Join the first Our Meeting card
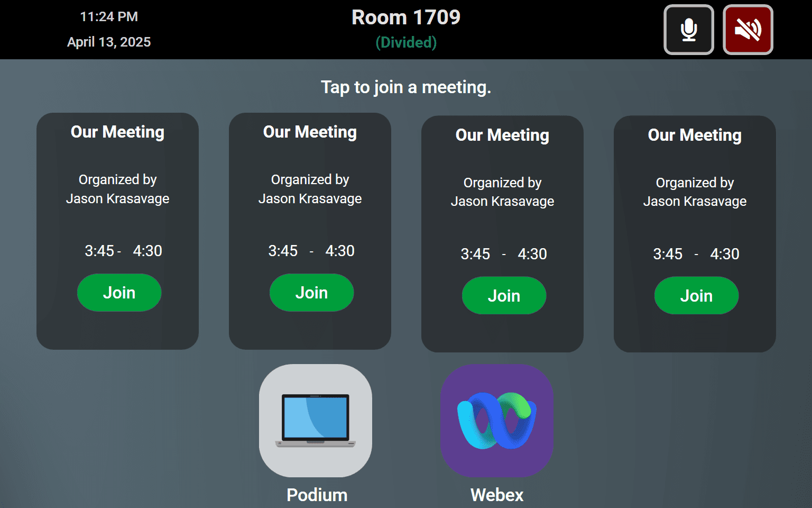812x508 pixels. pos(119,293)
